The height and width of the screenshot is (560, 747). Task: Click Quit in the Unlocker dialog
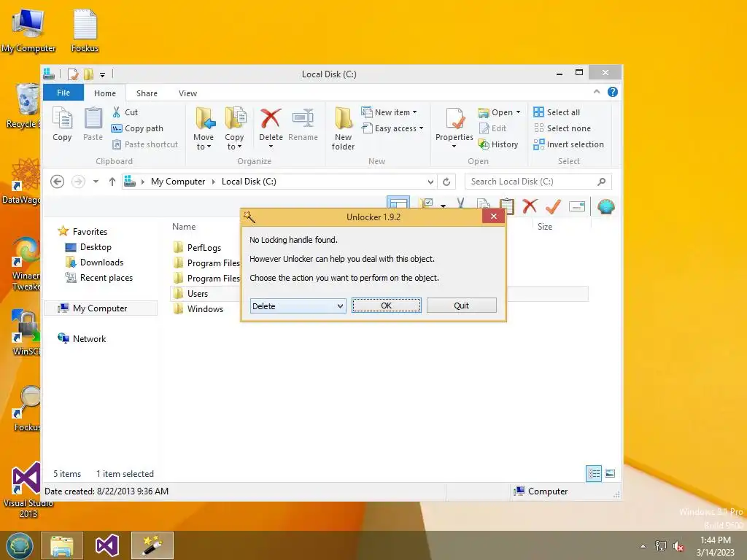click(x=461, y=306)
